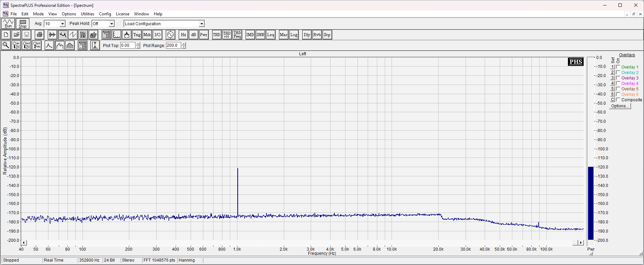Zoom in 2X on the plot
This screenshot has width=644, height=265.
click(16, 45)
